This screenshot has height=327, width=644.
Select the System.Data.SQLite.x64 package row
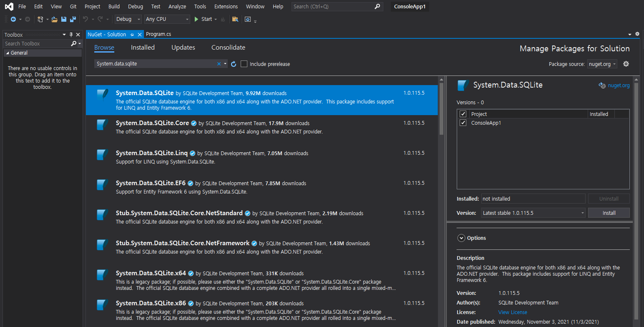tap(262, 280)
